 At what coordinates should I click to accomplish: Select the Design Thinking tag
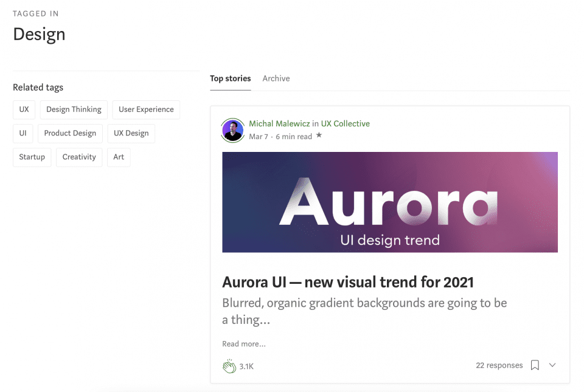pos(74,109)
